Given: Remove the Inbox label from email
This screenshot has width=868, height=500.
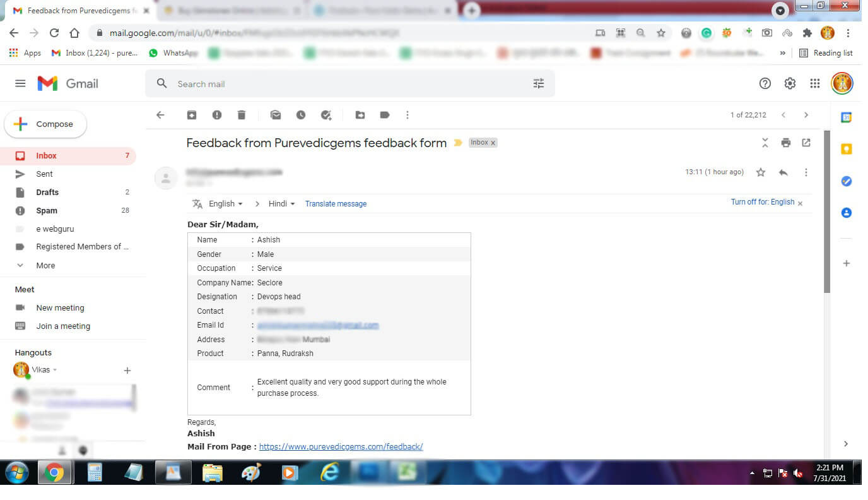Looking at the screenshot, I should [493, 143].
